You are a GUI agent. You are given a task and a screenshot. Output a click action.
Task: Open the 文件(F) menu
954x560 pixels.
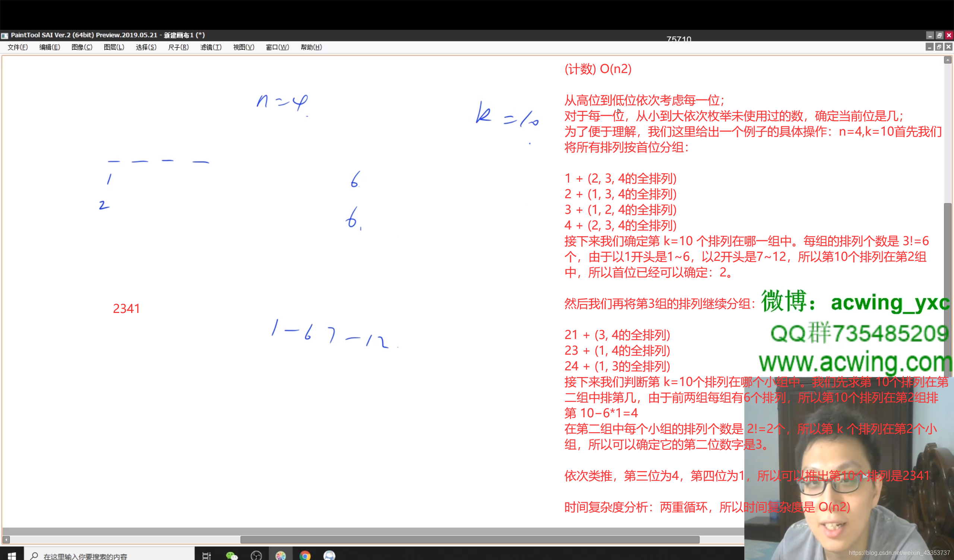18,47
